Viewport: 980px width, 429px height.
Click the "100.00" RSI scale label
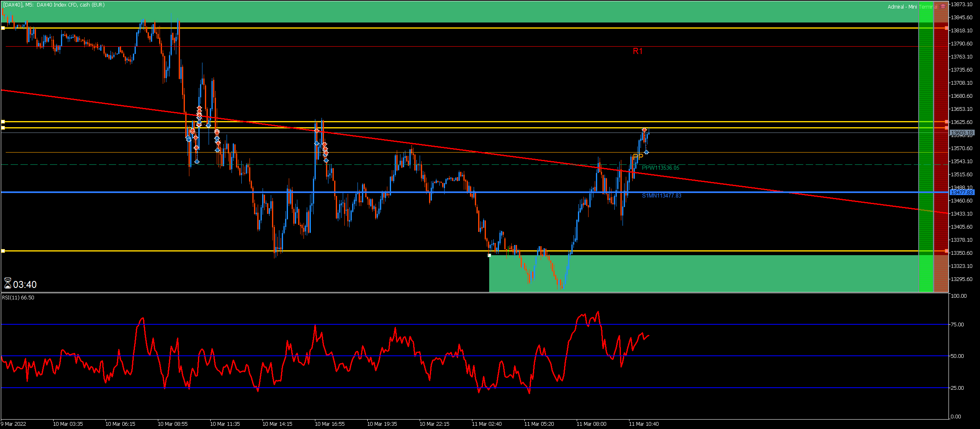[958, 296]
